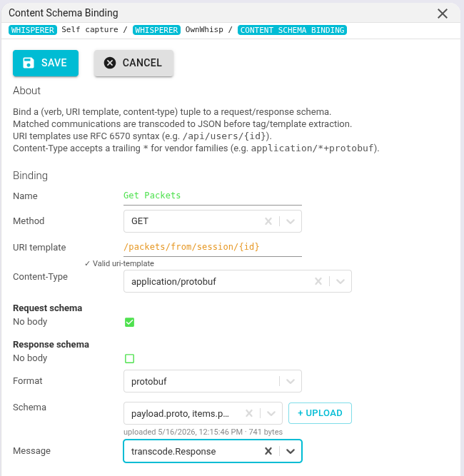Clear the application/protobuf content type
Screen dimensions: 464x476
318,281
